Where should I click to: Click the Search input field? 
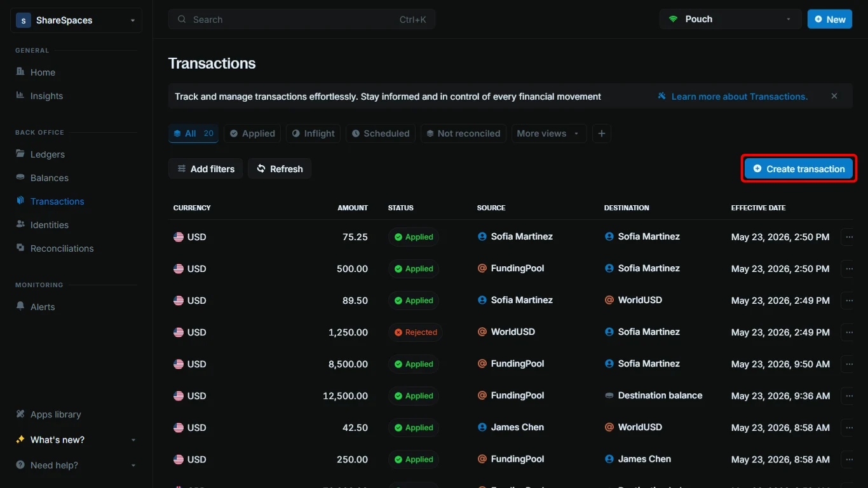(302, 19)
